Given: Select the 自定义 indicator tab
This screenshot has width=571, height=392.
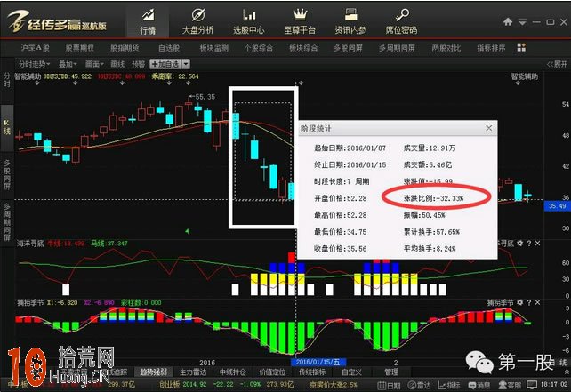Looking at the screenshot, I should click(352, 372).
